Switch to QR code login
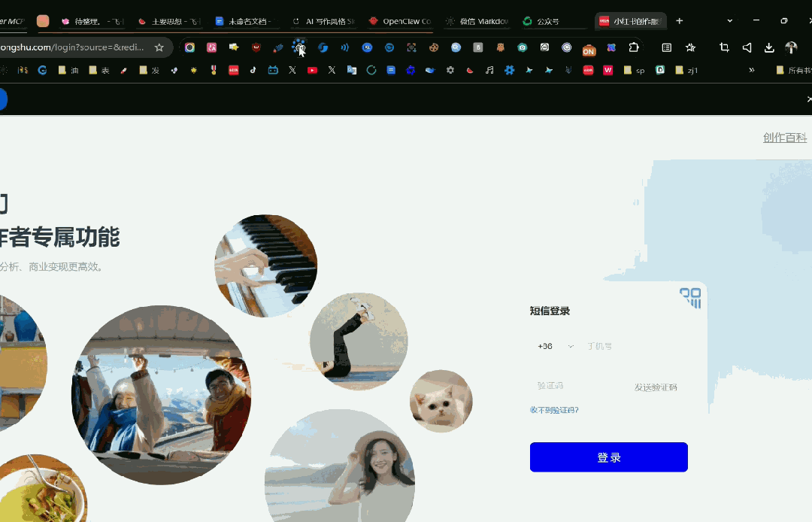The height and width of the screenshot is (522, 812). [x=691, y=299]
